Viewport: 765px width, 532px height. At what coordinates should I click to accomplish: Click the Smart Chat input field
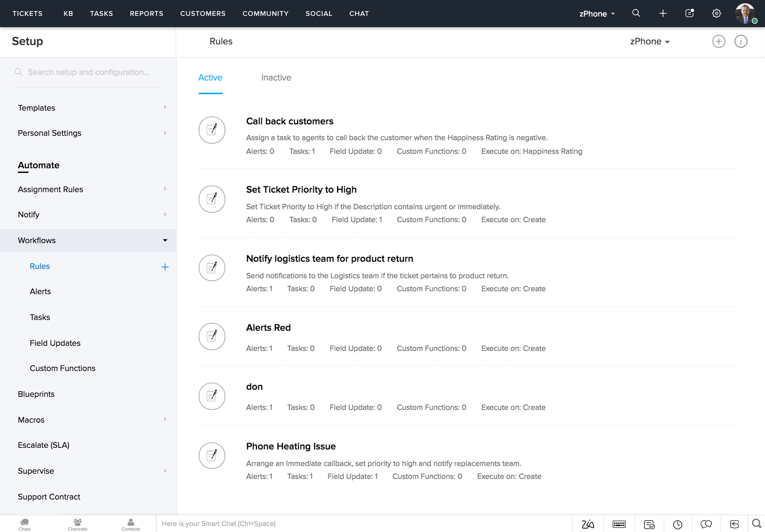pos(364,524)
